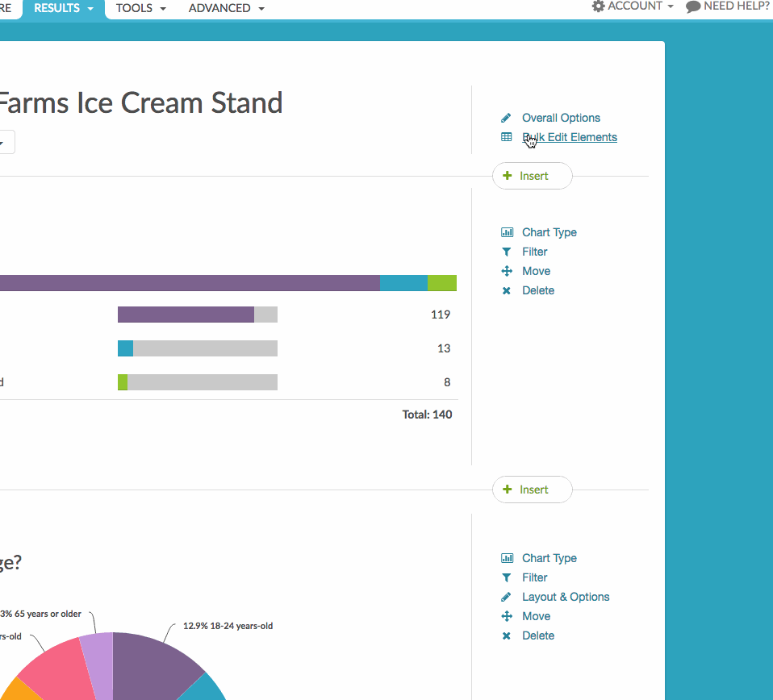Open Filter for the bar chart
773x700 pixels.
coord(534,252)
